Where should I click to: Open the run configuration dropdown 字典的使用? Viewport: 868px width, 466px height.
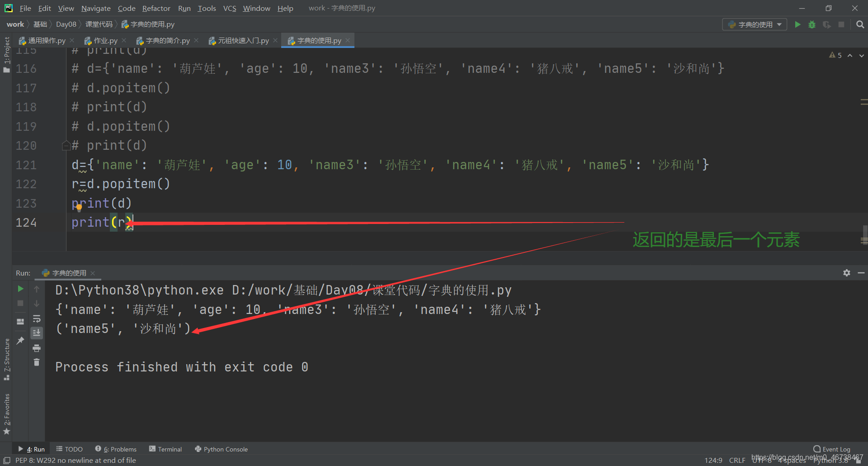755,24
